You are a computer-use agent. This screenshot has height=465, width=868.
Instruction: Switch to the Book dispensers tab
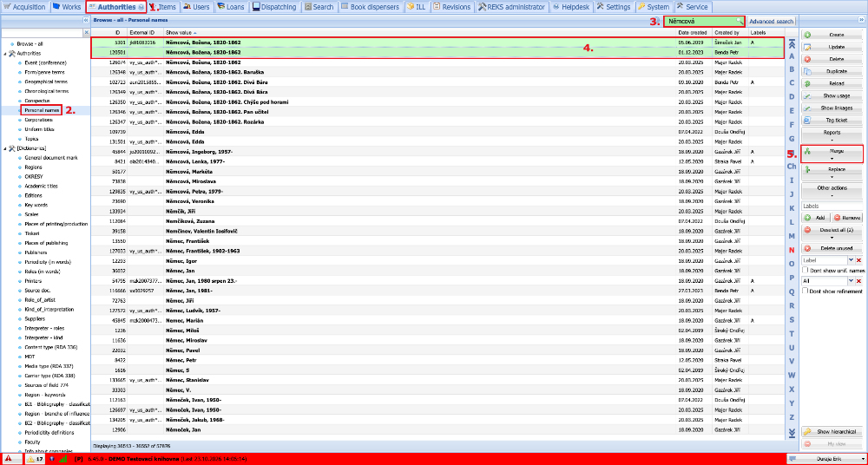(370, 7)
